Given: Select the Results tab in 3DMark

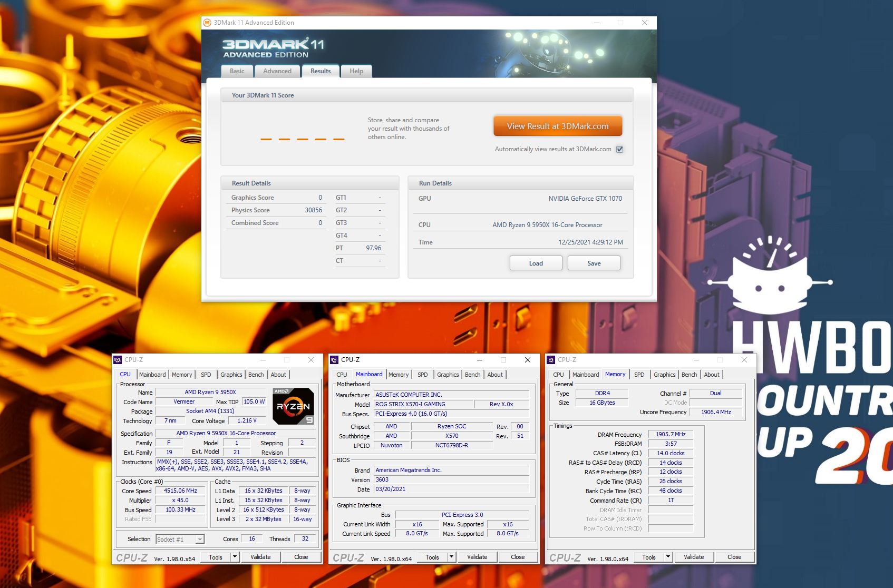Looking at the screenshot, I should [321, 71].
